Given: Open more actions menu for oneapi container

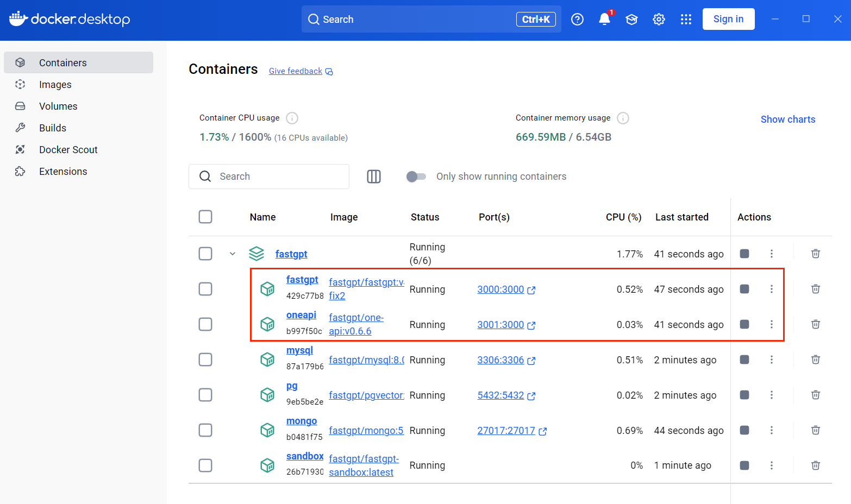Looking at the screenshot, I should (x=771, y=324).
